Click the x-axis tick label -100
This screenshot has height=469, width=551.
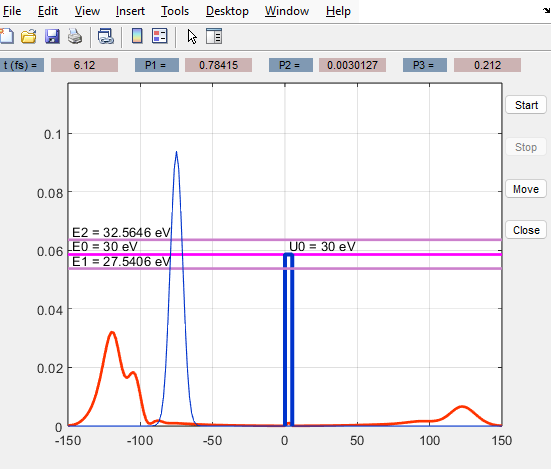click(140, 441)
